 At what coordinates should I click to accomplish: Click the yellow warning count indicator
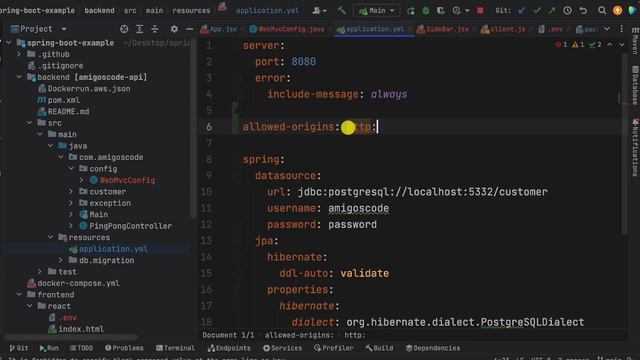578,44
